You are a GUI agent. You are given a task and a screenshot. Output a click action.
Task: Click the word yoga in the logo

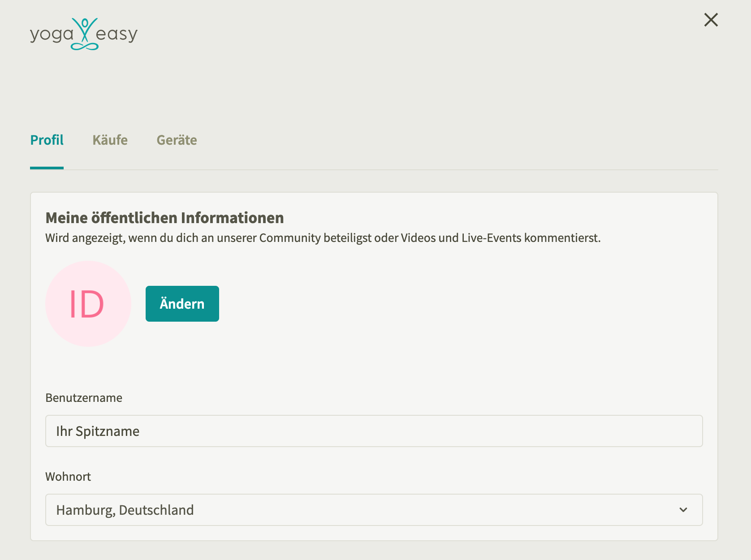[52, 35]
